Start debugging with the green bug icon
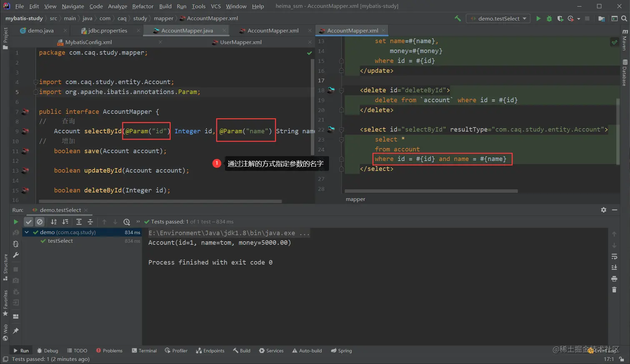630x364 pixels. click(x=549, y=18)
